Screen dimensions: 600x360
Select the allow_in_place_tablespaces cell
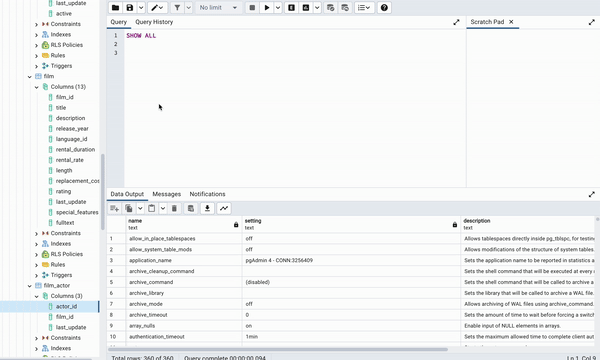pos(184,238)
